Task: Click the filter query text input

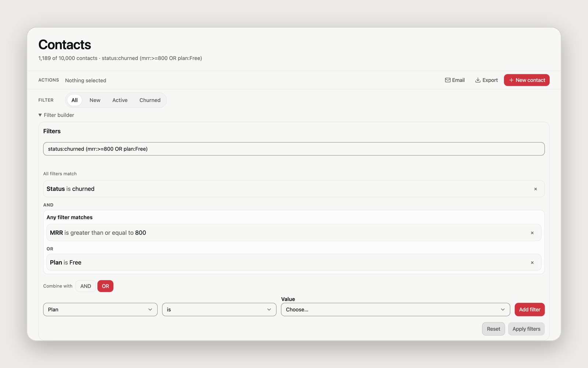Action: coord(294,149)
